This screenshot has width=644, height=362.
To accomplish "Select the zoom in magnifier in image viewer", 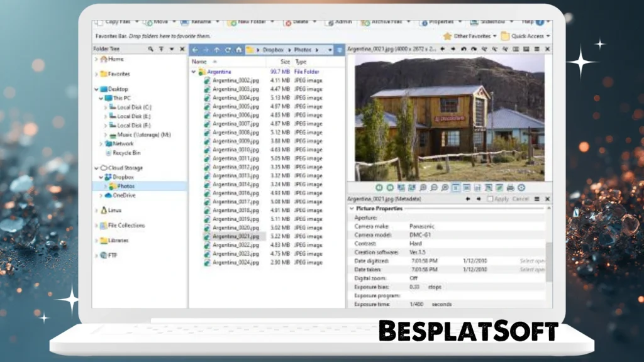I will coord(423,187).
